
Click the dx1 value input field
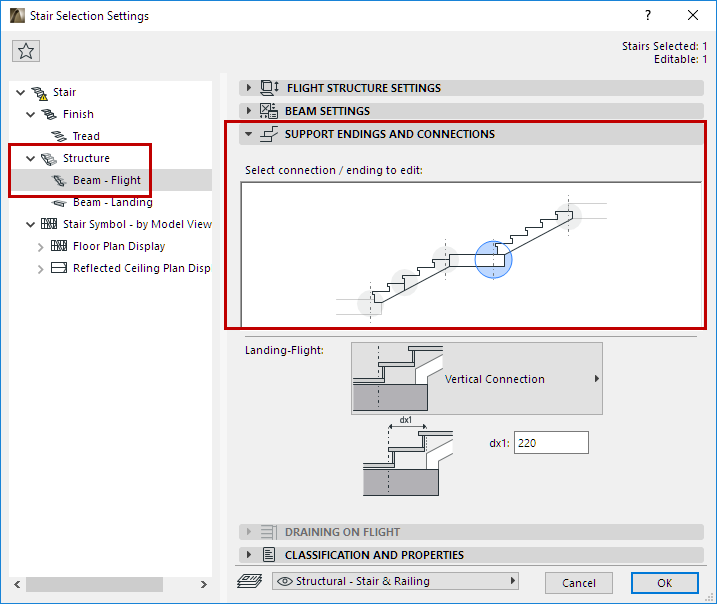coord(551,443)
